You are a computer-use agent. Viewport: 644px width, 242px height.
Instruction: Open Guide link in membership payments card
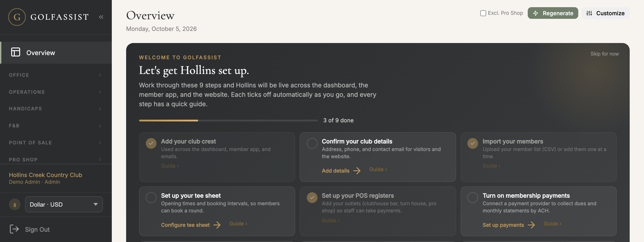point(553,223)
